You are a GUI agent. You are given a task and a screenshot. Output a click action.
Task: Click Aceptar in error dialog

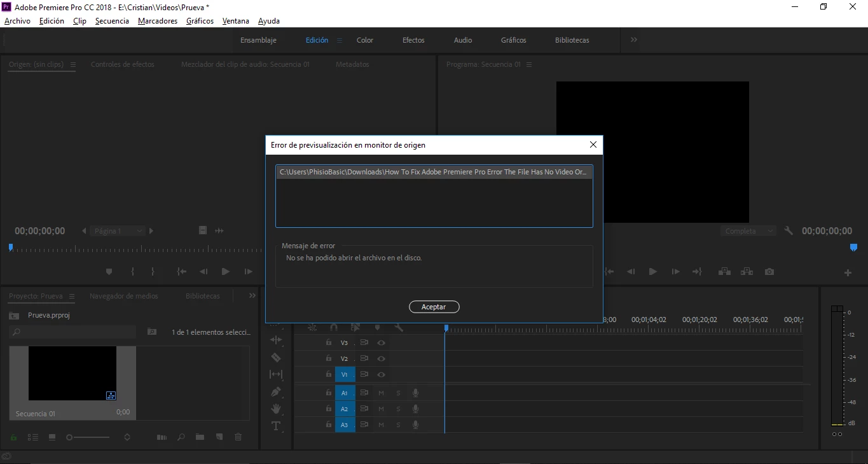(434, 307)
